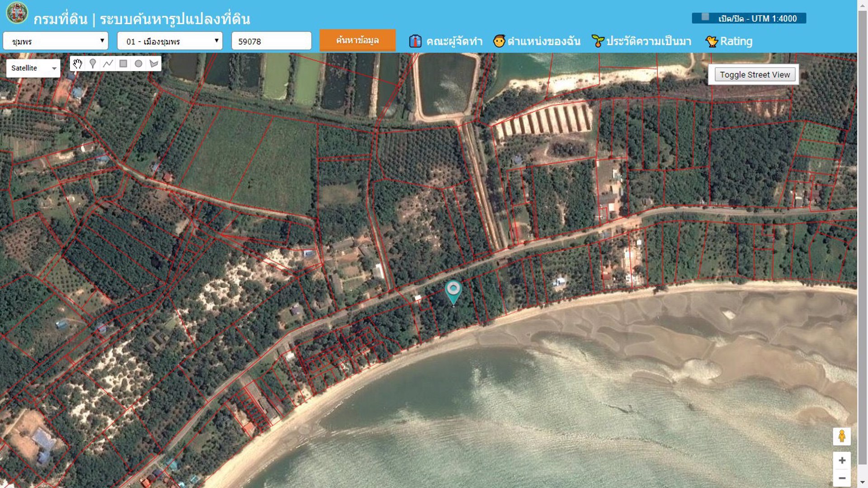Image resolution: width=868 pixels, height=488 pixels.
Task: Select the rectangle drawing tool
Action: click(x=123, y=64)
